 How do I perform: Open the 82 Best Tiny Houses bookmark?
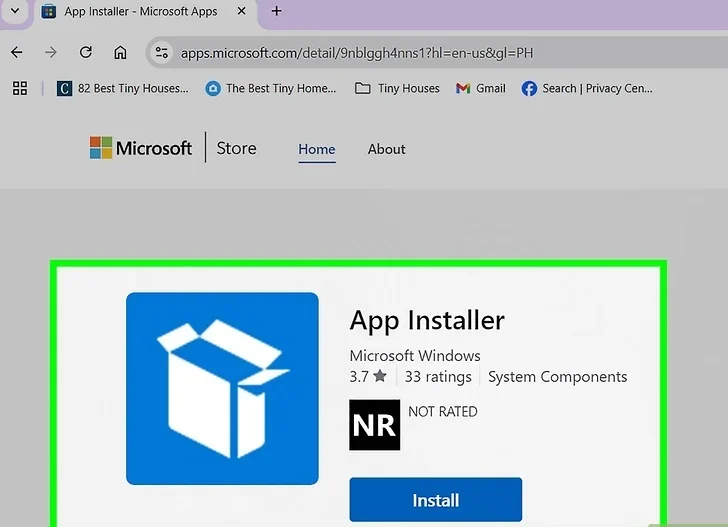123,88
